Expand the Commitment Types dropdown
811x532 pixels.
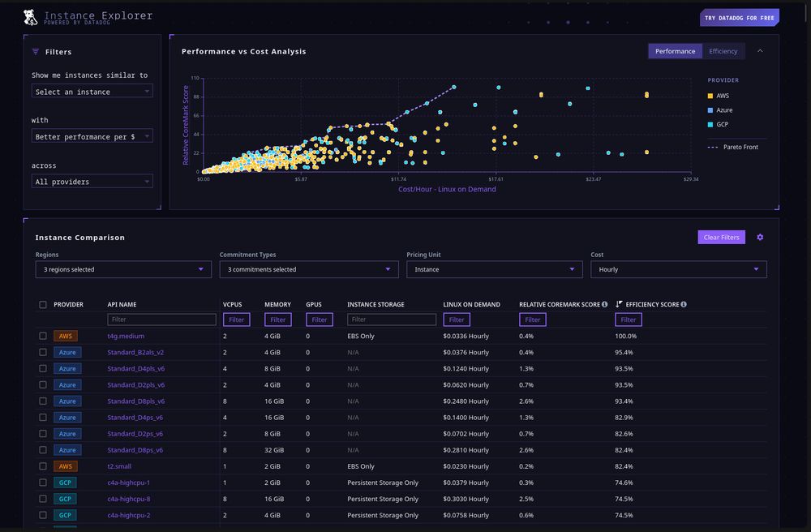[309, 268]
